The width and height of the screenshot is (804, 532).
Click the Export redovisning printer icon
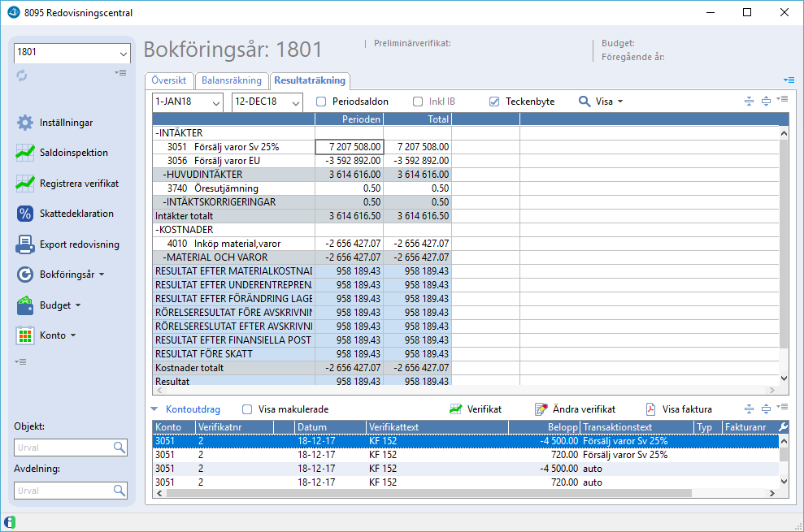click(25, 244)
